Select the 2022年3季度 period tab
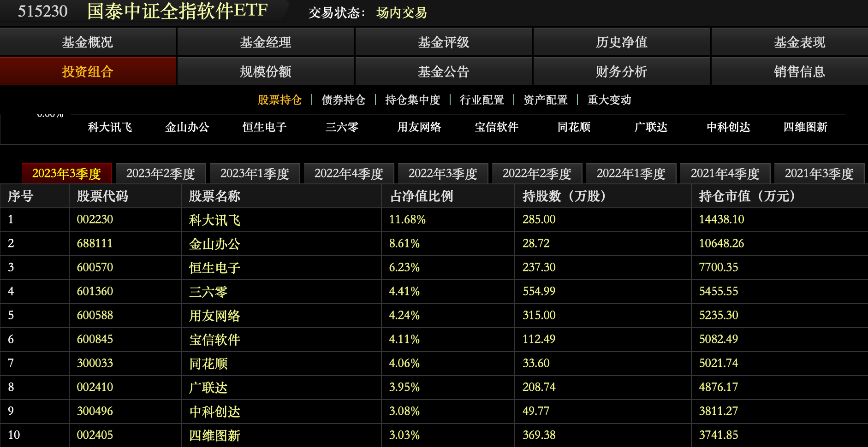Viewport: 868px width, 447px height. point(443,174)
